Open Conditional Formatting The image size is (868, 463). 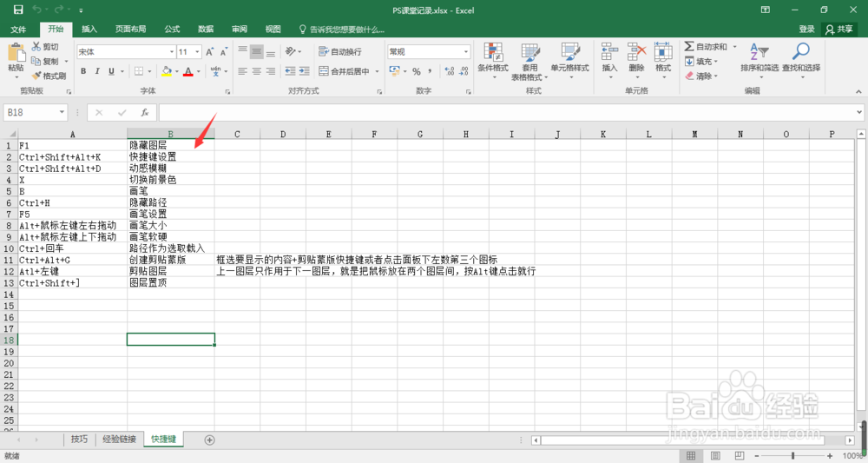coord(493,60)
